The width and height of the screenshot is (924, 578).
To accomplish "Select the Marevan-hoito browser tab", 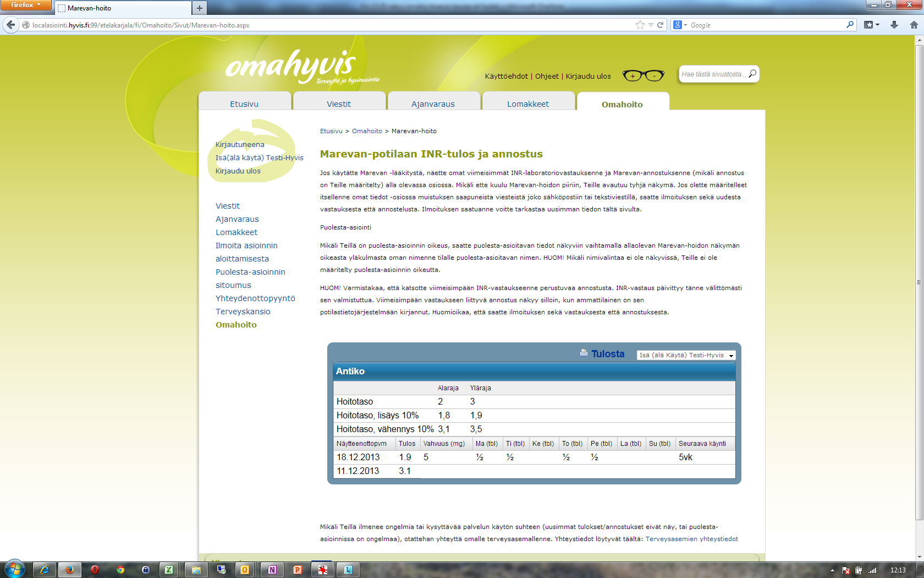I will pyautogui.click(x=123, y=8).
